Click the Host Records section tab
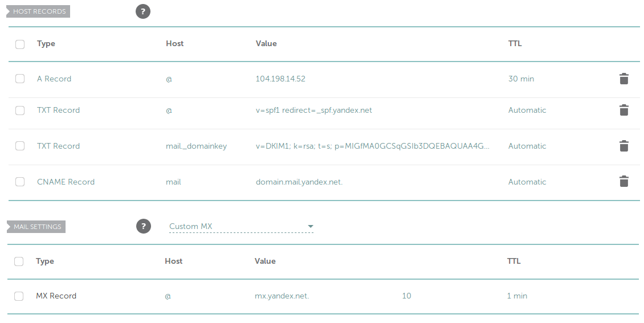Viewport: 644px width, 323px height. [38, 11]
